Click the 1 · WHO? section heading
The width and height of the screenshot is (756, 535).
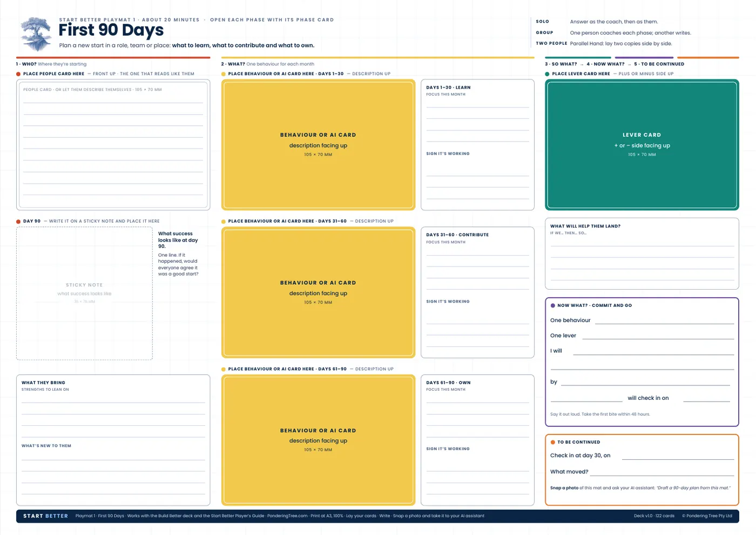26,64
